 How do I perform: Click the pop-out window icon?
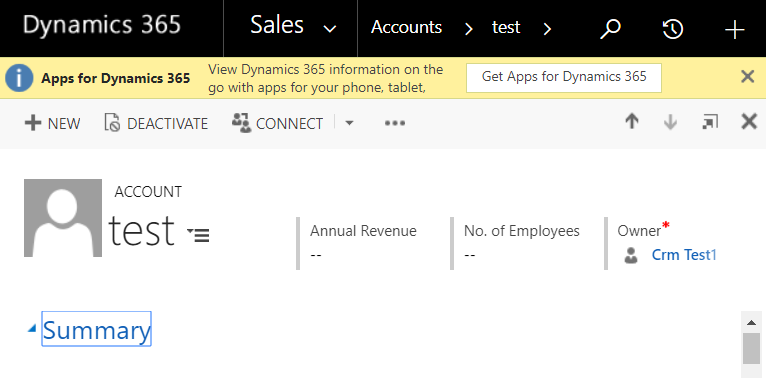pos(710,122)
